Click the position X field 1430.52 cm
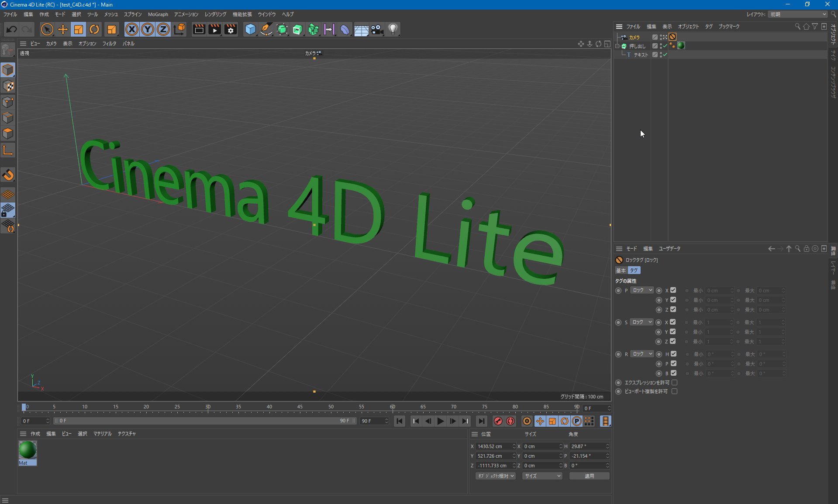Viewport: 838px width, 504px height. click(x=495, y=446)
